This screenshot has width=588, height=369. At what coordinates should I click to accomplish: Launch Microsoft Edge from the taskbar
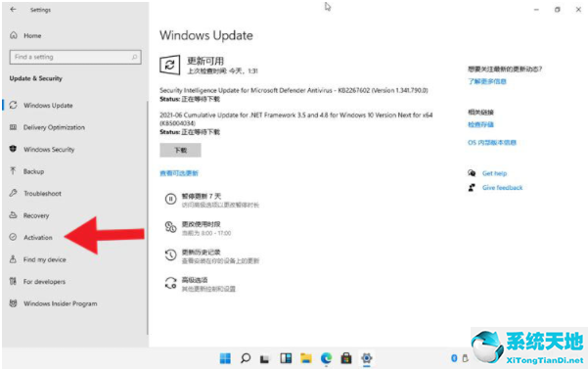(326, 358)
